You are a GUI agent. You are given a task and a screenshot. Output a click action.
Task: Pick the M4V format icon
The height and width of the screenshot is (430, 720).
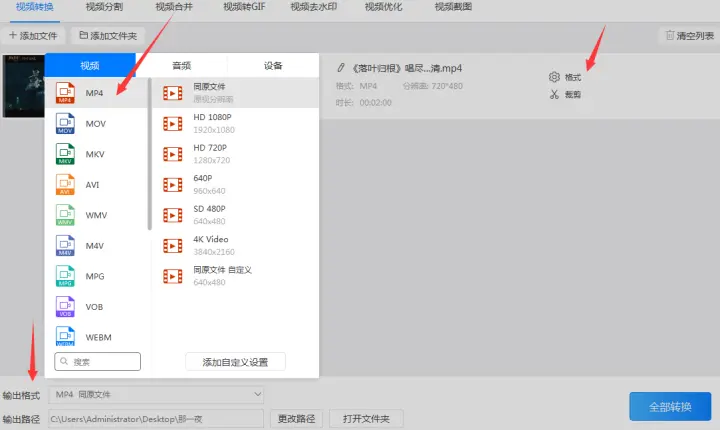(x=65, y=246)
